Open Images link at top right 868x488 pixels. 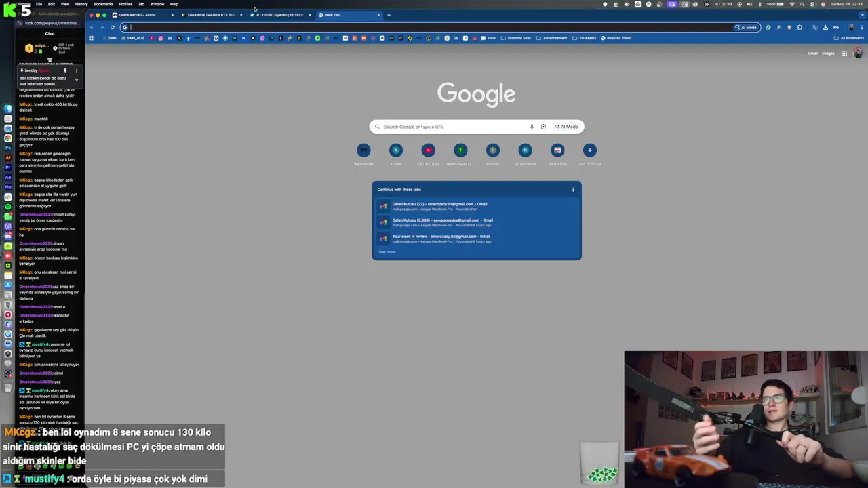tap(828, 54)
